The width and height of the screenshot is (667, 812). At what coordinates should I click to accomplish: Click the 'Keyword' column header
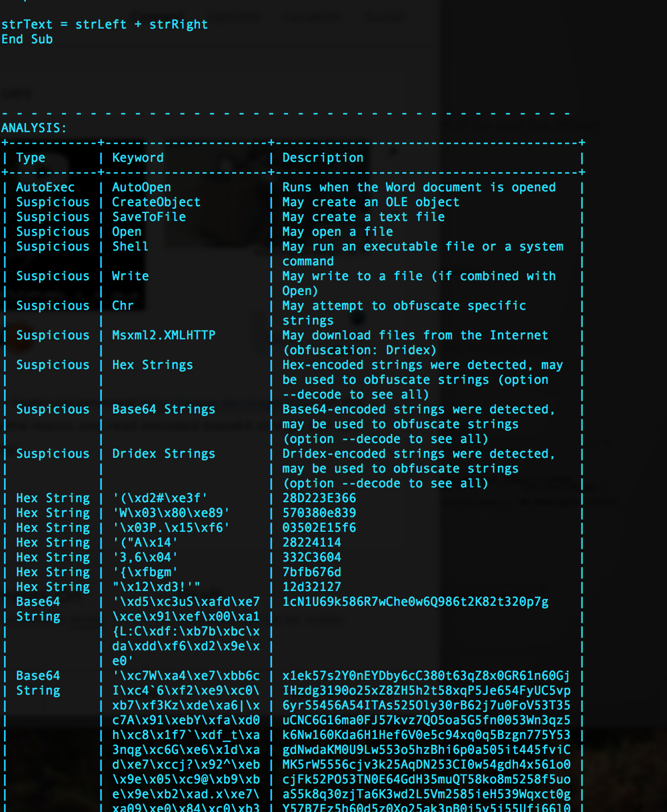point(138,158)
